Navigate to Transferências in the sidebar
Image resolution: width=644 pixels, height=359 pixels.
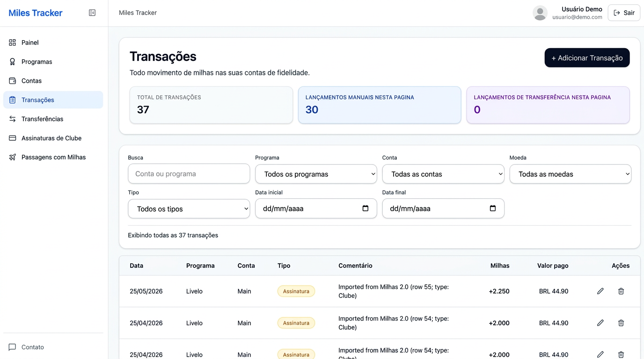point(53,119)
